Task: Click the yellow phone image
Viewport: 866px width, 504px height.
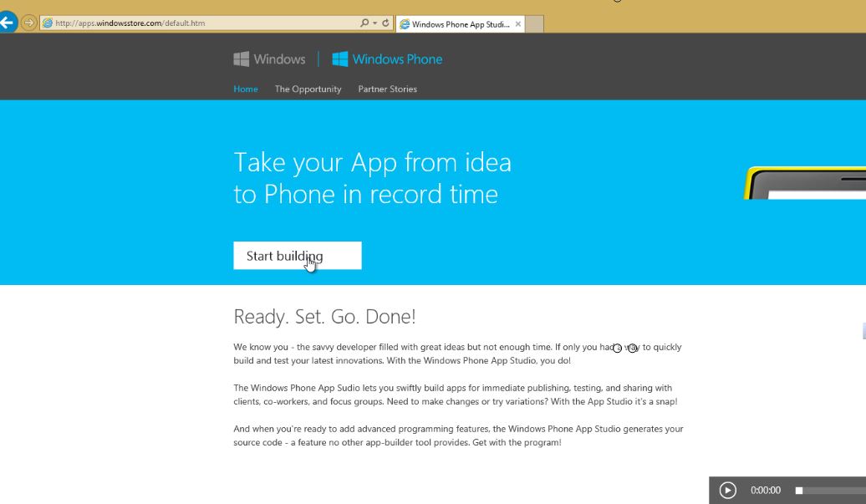Action: click(x=805, y=183)
